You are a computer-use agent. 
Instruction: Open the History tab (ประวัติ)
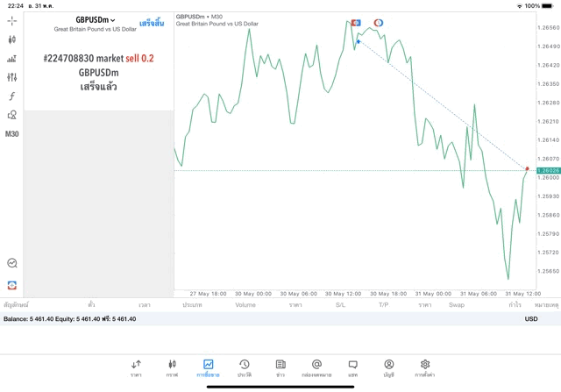[244, 367]
